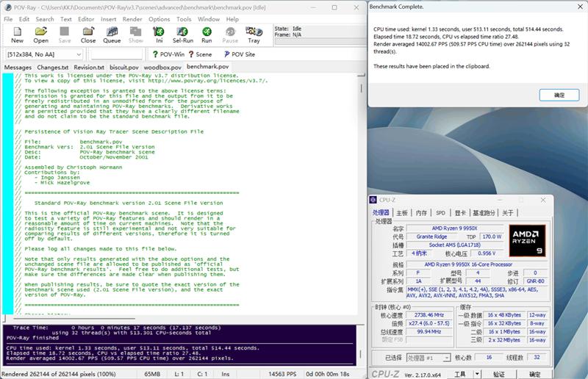
Task: Switch to CPU-Z SPD tab
Action: point(440,213)
